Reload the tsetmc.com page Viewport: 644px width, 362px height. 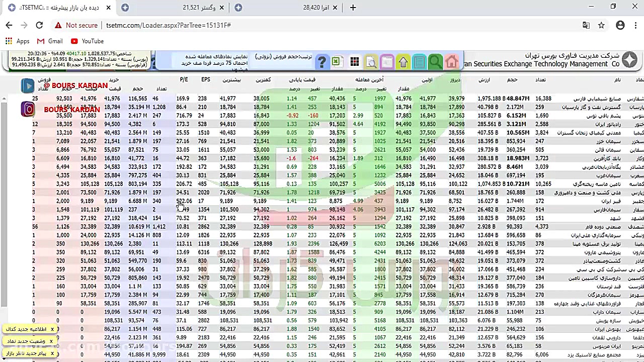tap(39, 25)
